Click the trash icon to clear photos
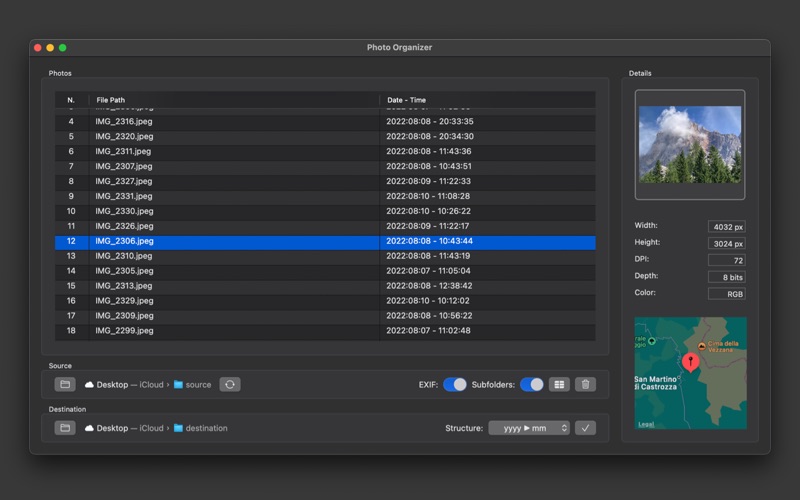The width and height of the screenshot is (800, 500). (586, 384)
